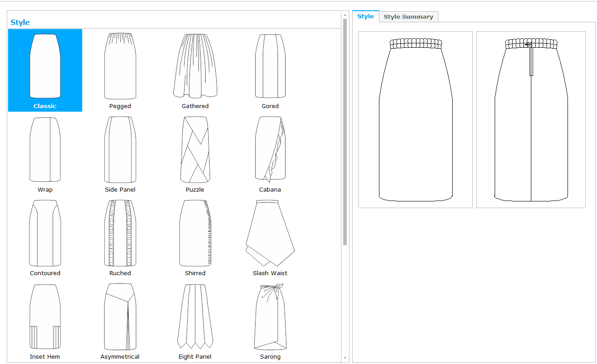This screenshot has width=597, height=364.
Task: Choose the Inset Hem skirt style
Action: 45,321
